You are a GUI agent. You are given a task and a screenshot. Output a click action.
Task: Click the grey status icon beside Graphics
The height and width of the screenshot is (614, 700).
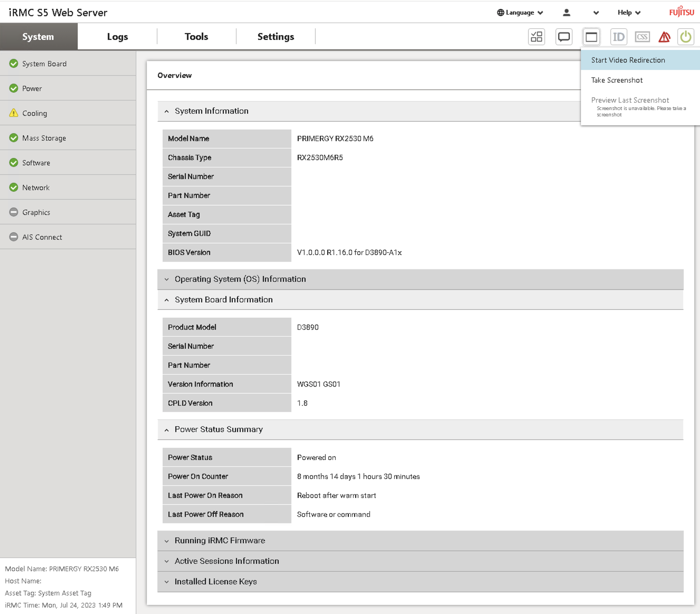pos(14,212)
